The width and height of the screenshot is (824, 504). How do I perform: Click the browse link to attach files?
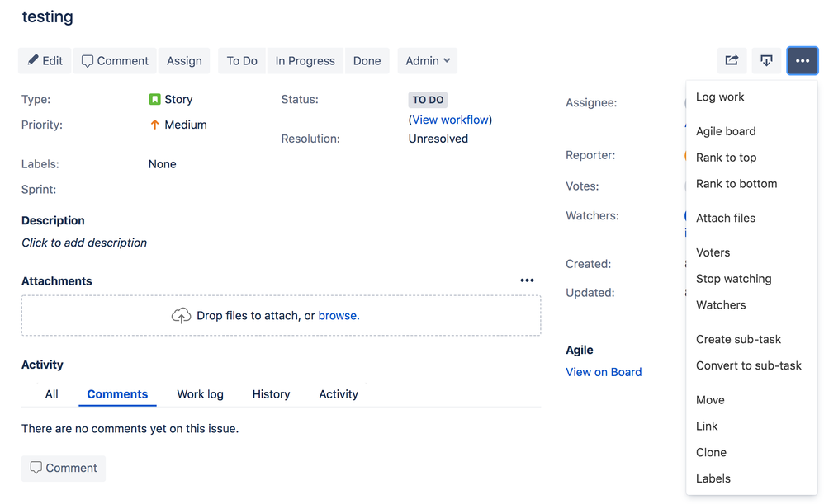338,315
